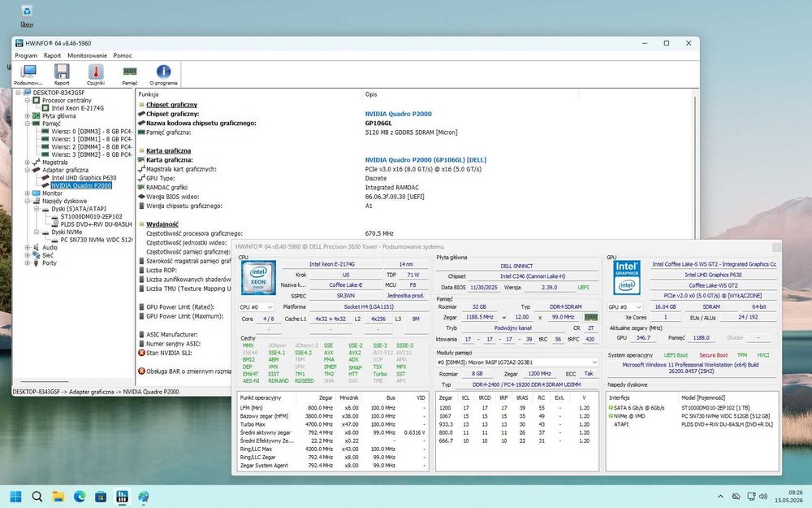Click the Socket H4 (LGA1151) platform field

click(368, 307)
